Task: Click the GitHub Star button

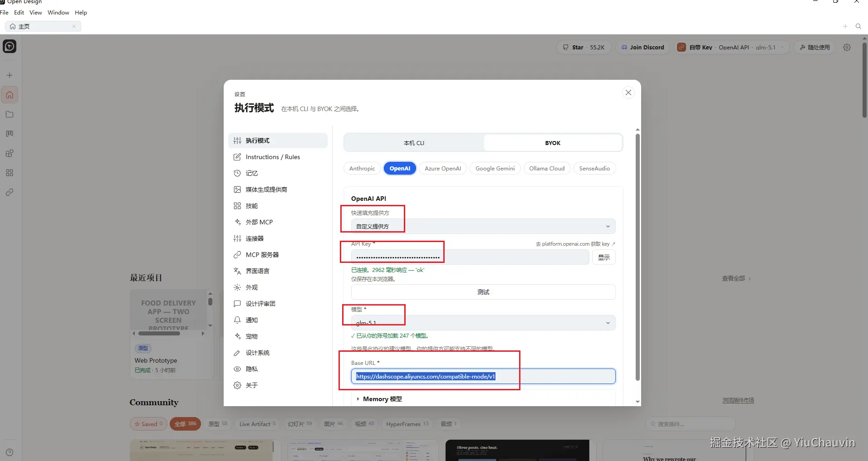Action: [x=584, y=47]
